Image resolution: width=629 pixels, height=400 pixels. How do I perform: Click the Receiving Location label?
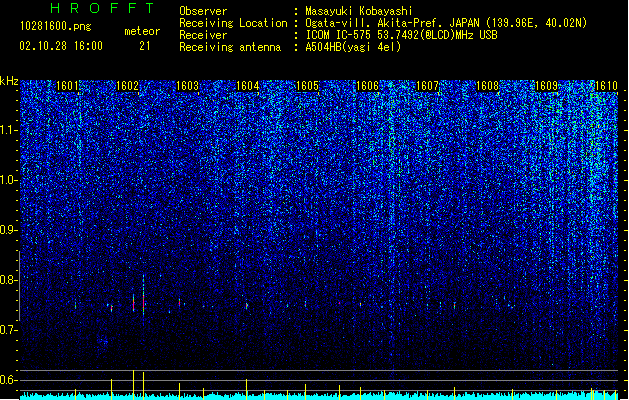click(x=233, y=23)
